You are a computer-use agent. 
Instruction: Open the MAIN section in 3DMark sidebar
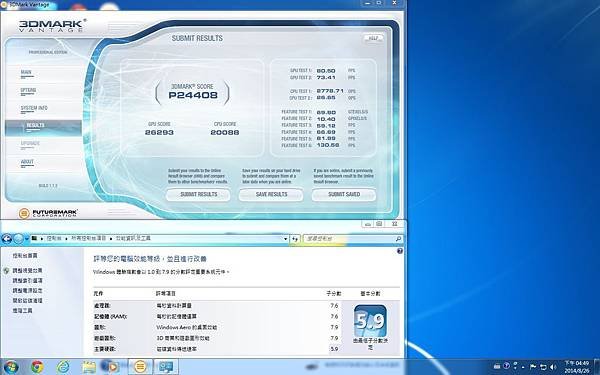click(26, 73)
